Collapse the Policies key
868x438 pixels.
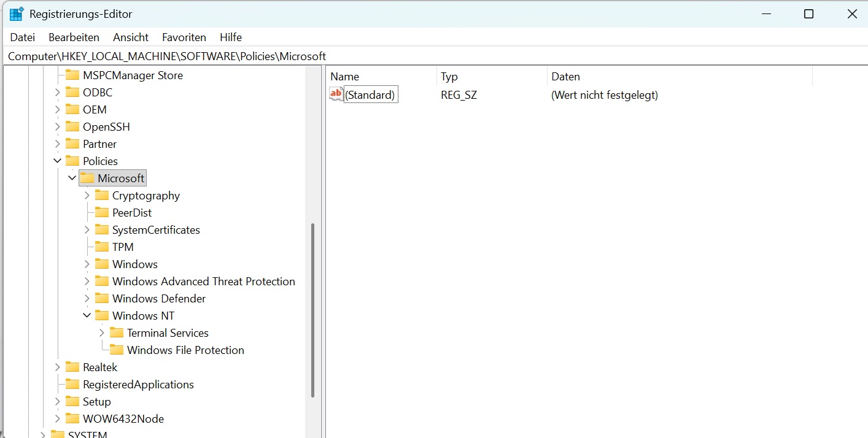point(58,161)
